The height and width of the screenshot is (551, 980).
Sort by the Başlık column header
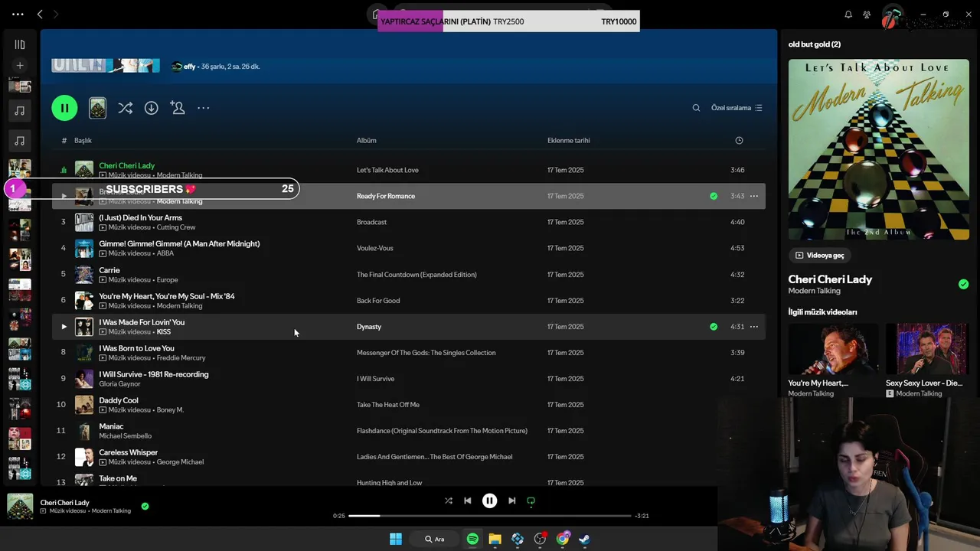(x=83, y=140)
